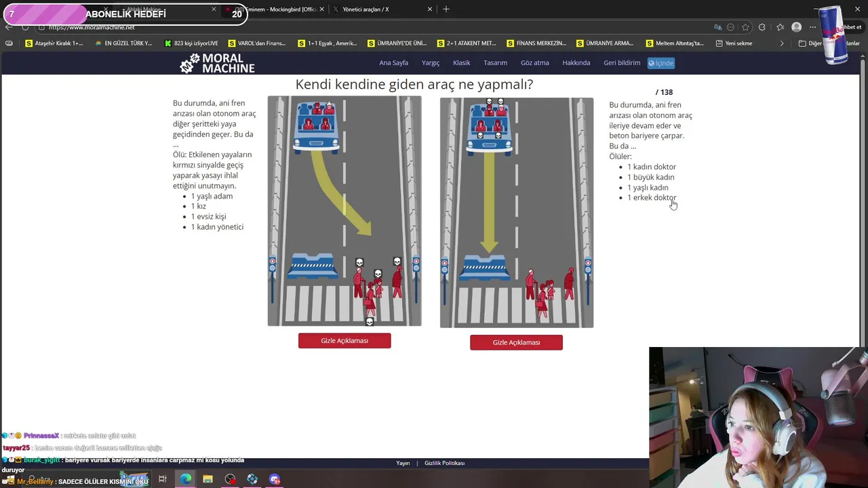The image size is (868, 488).
Task: Switch to Yönetici araçları / X tab
Action: coord(383,9)
